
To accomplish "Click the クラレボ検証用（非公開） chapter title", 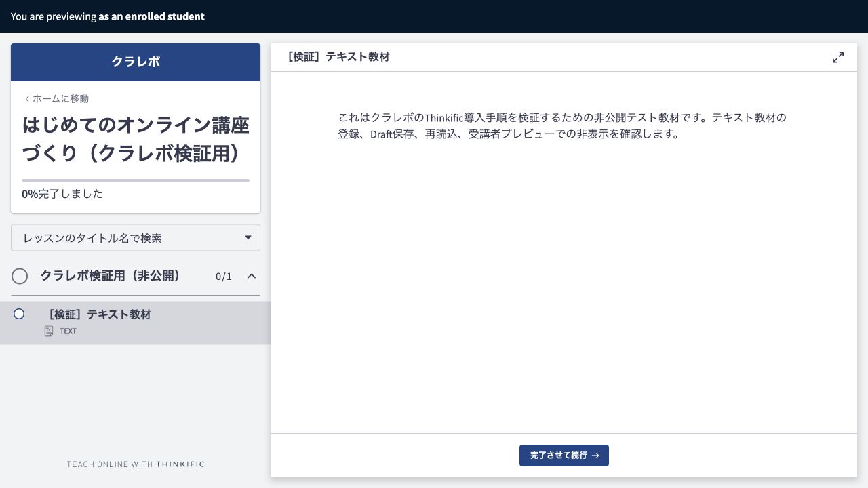I will pos(111,276).
